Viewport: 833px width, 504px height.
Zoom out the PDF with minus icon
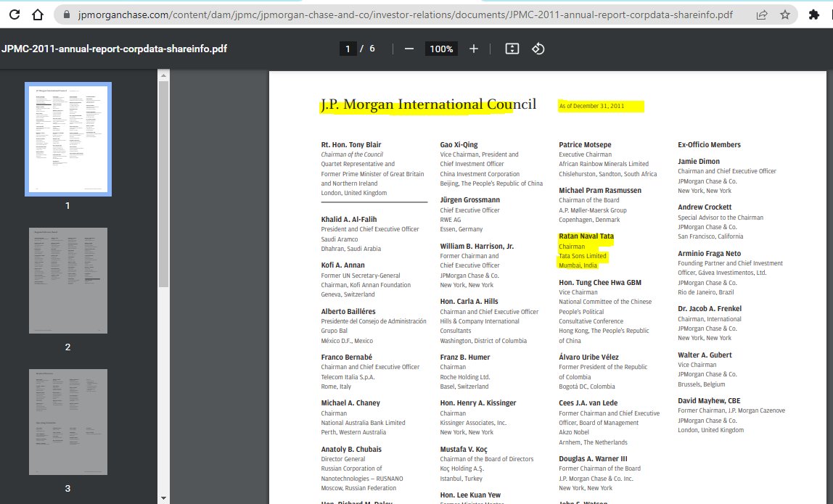click(x=409, y=49)
